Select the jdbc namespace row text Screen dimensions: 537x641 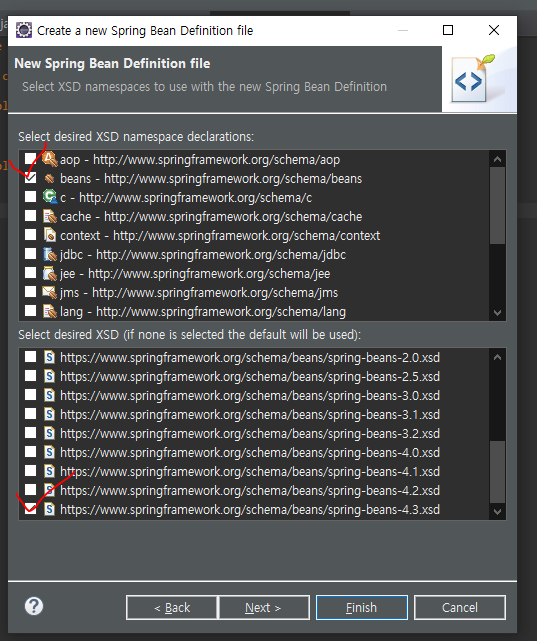point(203,254)
